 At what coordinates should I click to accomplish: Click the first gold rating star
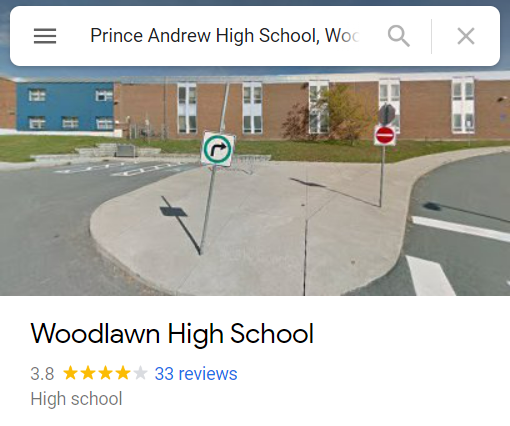[x=70, y=373]
